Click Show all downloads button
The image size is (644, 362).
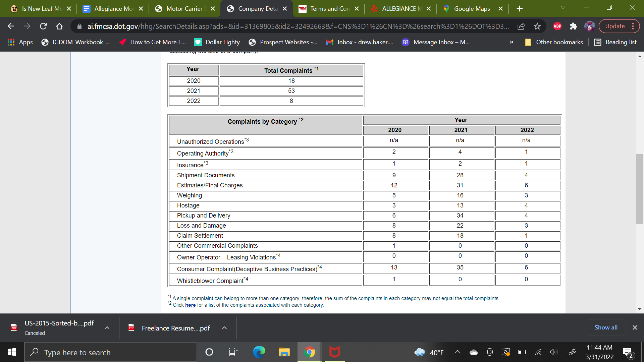606,327
